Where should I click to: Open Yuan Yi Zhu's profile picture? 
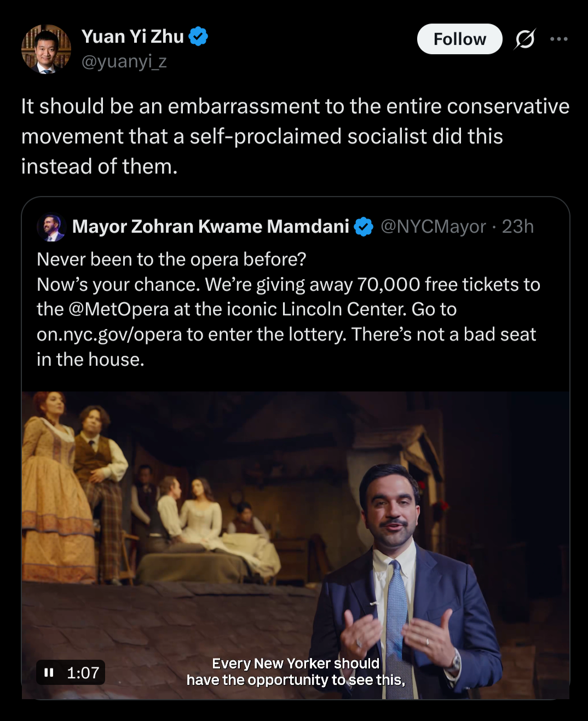pos(46,49)
